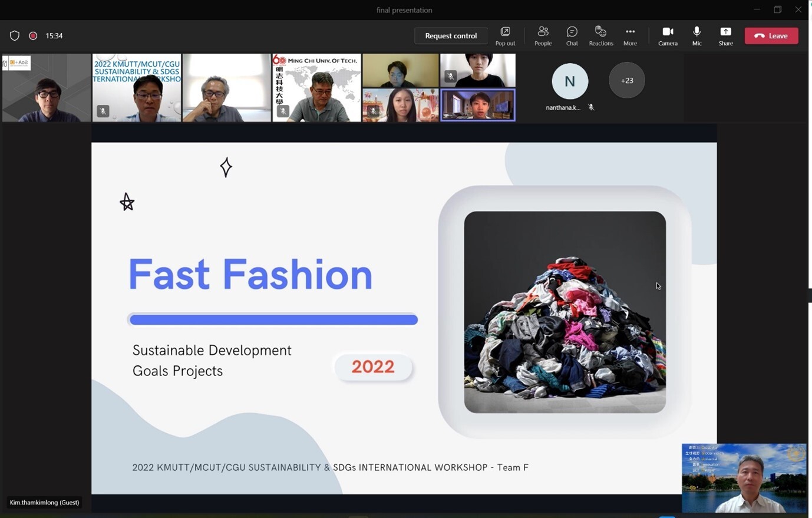812x518 pixels.
Task: Click the clothes pile image on slide
Action: pyautogui.click(x=565, y=312)
